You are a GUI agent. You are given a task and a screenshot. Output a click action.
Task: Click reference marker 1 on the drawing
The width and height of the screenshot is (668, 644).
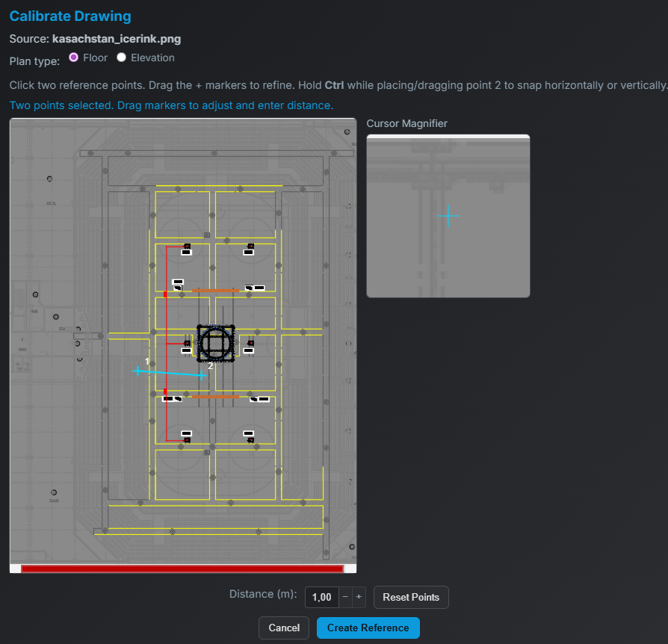click(137, 370)
